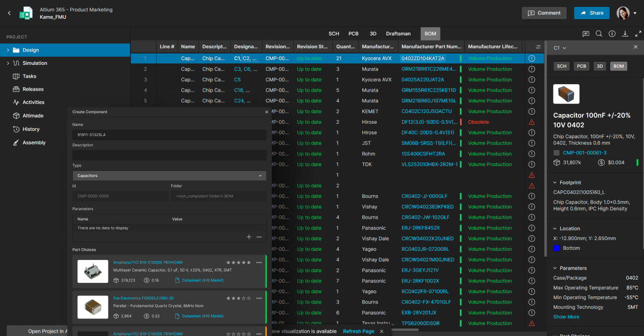Viewport: 644px width, 336px height.
Task: Click the download icon in toolbar
Action: [x=625, y=34]
